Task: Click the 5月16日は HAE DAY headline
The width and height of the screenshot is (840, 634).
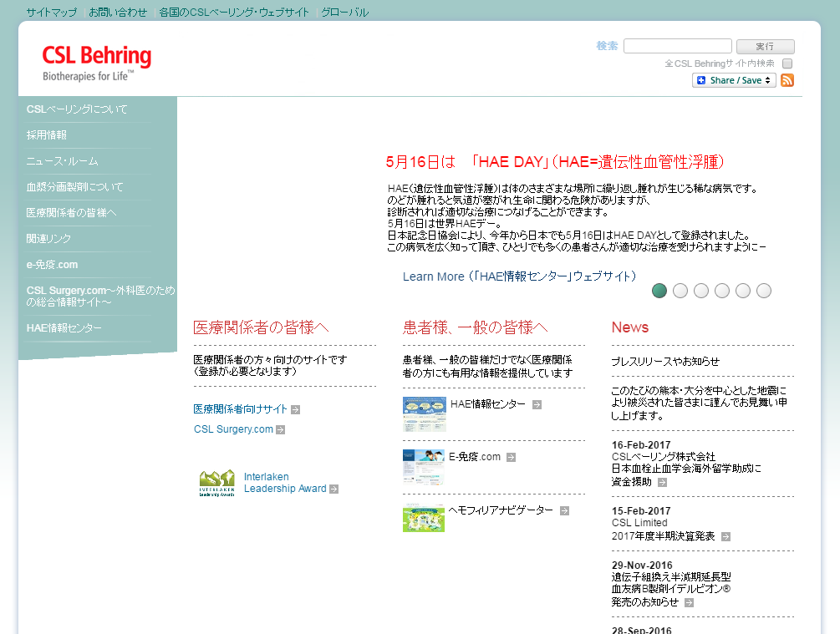Action: (555, 162)
